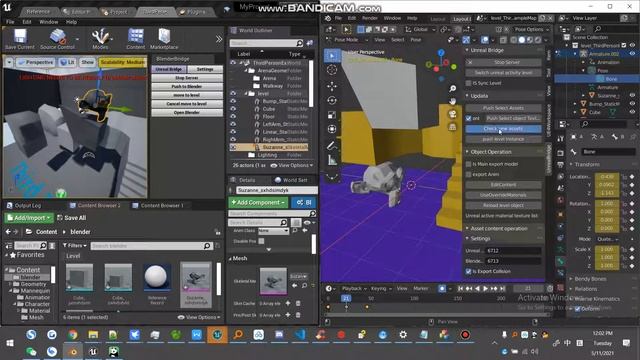Switch to World Settings tab

click(x=291, y=180)
